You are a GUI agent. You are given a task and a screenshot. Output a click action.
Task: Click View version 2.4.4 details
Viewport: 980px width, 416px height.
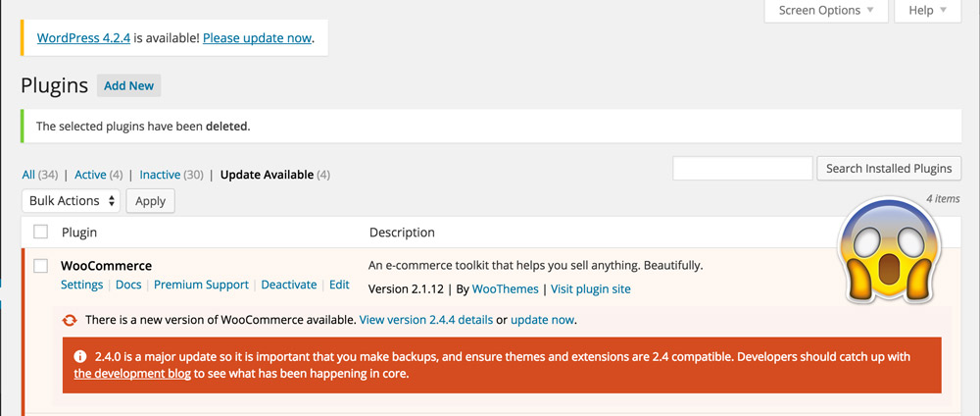[426, 320]
